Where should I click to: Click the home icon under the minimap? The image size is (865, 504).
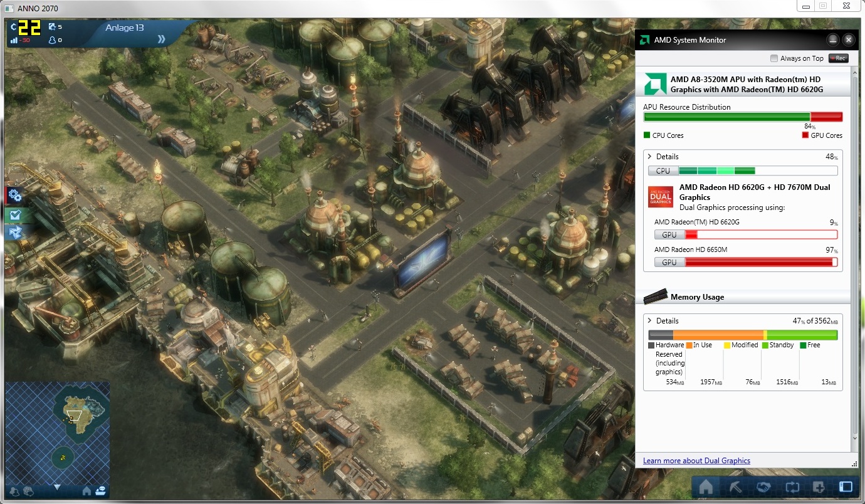(86, 491)
